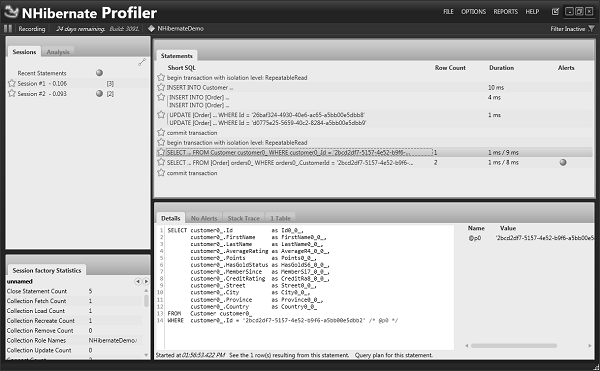Image resolution: width=600 pixels, height=371 pixels.
Task: Toggle star on INSERT INTO Customer statement
Action: [161, 87]
